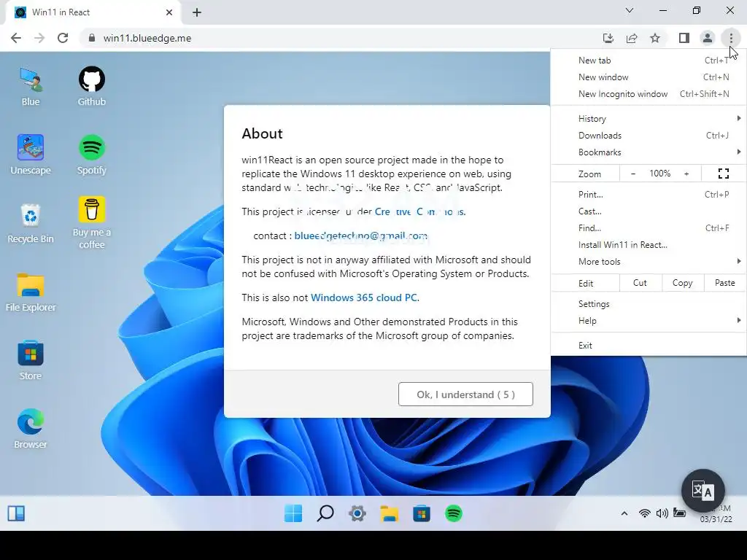Close the Chrome three-dot menu button
Screen dimensions: 747x560
click(731, 38)
